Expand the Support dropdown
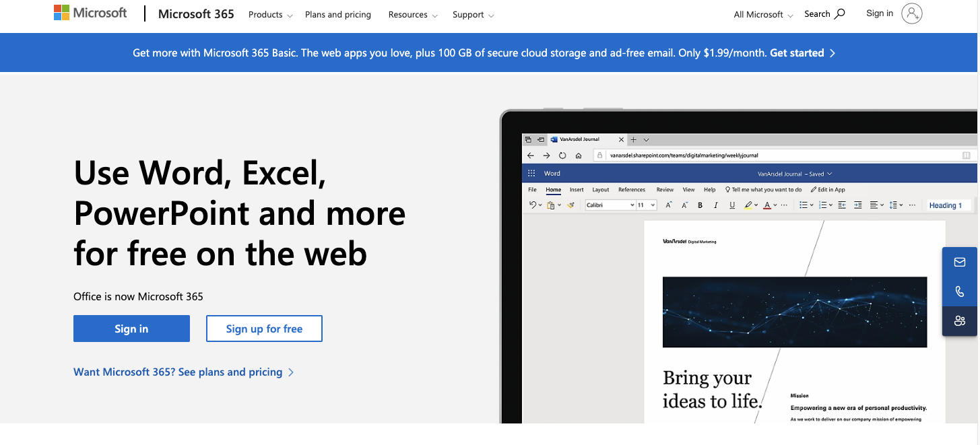The width and height of the screenshot is (980, 445). 473,14
